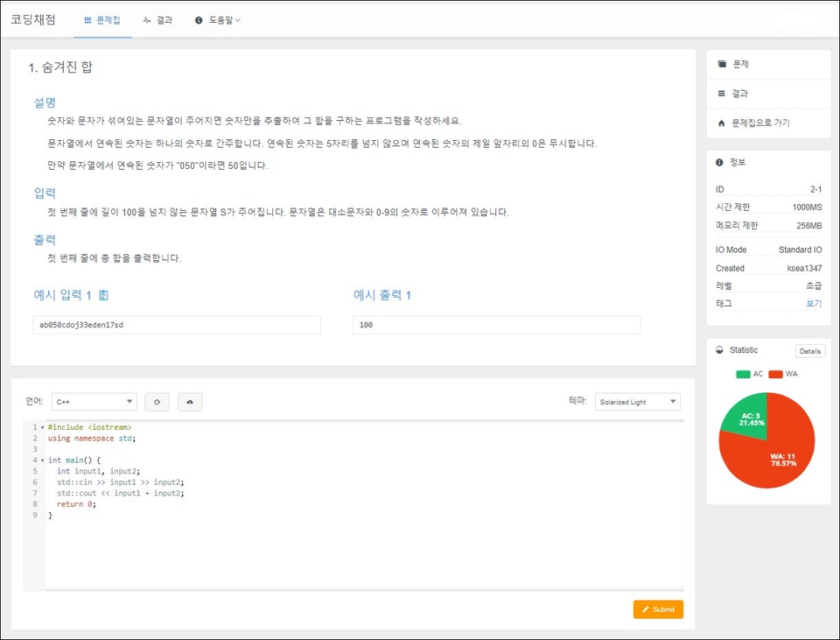Click the pulse icon next to 결과
This screenshot has width=840, height=640.
pos(147,20)
